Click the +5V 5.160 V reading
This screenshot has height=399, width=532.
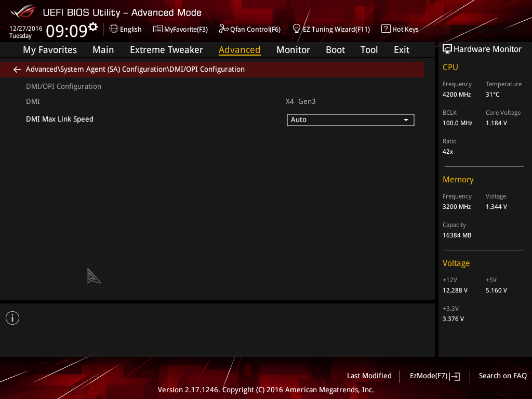(x=496, y=290)
